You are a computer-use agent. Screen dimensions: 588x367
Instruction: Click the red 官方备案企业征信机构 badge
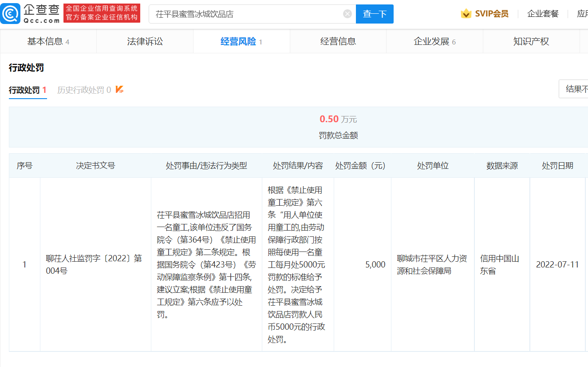102,13
